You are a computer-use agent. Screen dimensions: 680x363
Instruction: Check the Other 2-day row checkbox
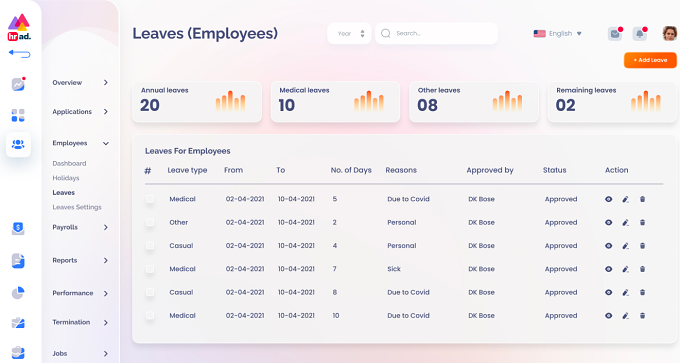point(150,222)
